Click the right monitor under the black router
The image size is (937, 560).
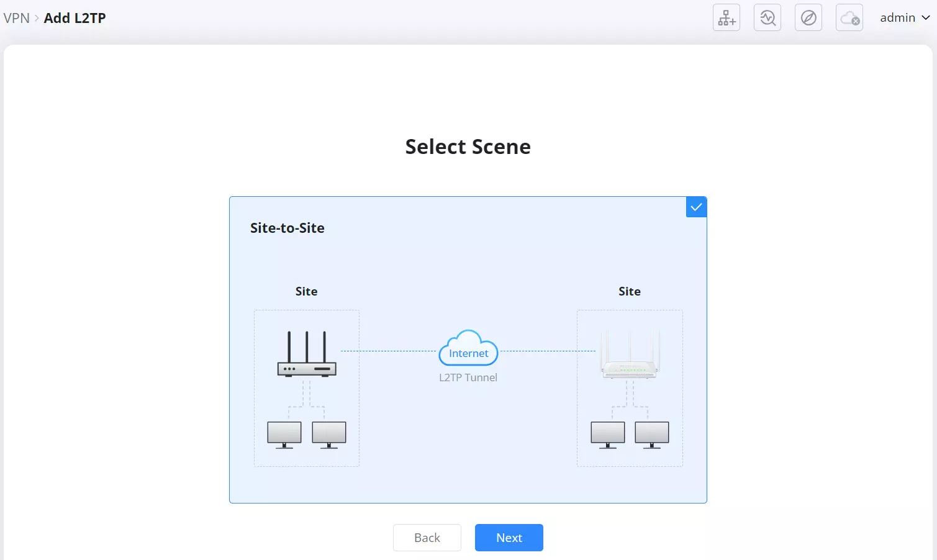click(x=329, y=435)
